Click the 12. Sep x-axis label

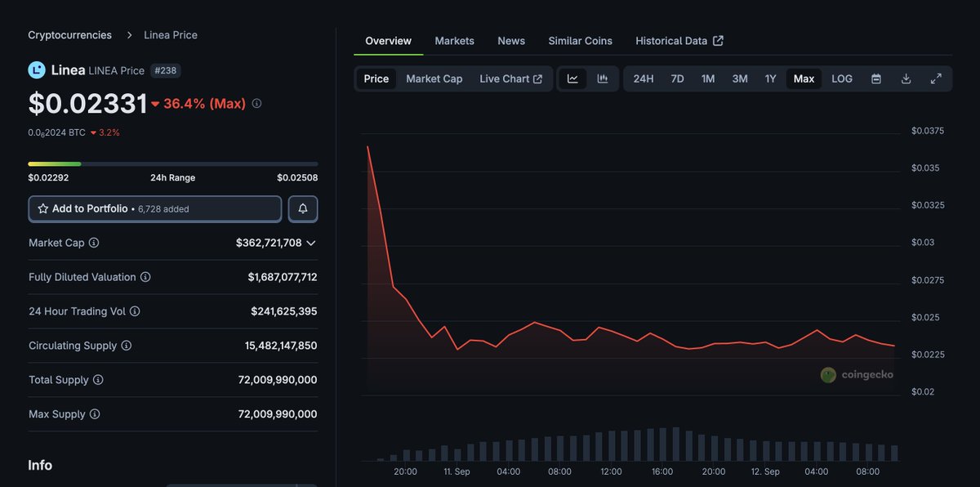[765, 471]
